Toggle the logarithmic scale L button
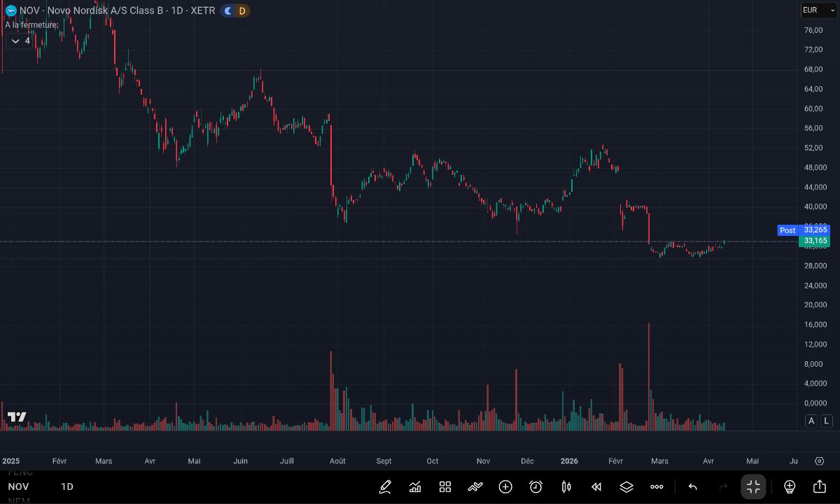 827,421
